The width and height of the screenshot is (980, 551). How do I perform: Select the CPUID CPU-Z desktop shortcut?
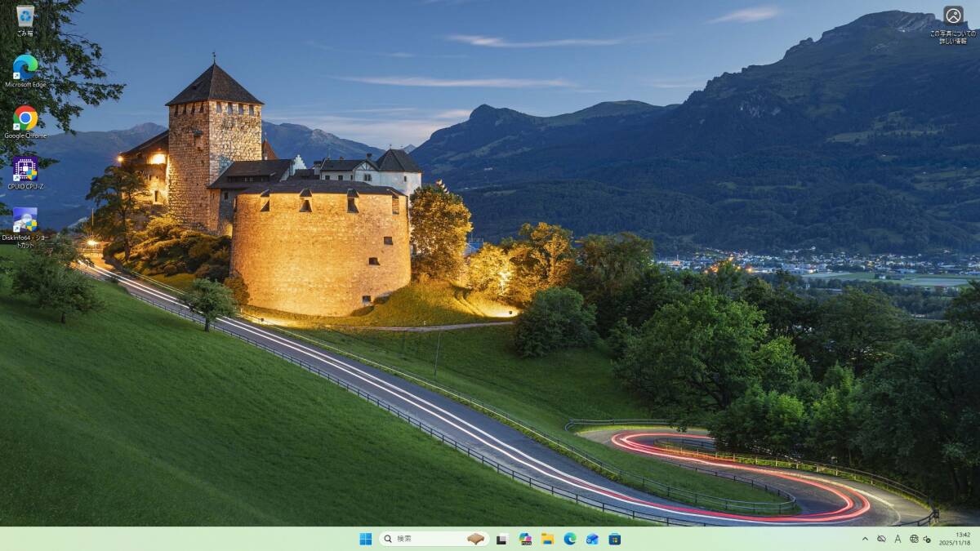click(x=25, y=170)
